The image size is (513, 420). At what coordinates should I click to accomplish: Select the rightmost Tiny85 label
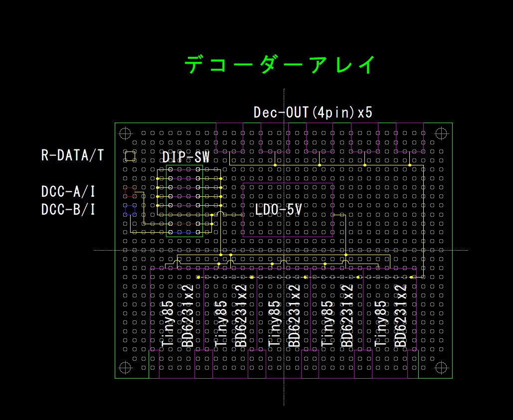pyautogui.click(x=380, y=323)
